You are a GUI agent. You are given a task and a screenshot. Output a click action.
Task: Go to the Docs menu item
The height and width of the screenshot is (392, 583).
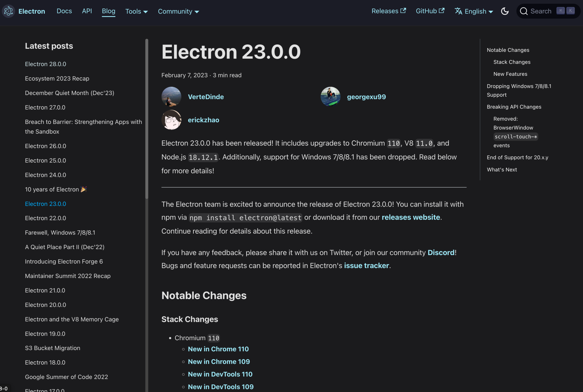pos(64,11)
